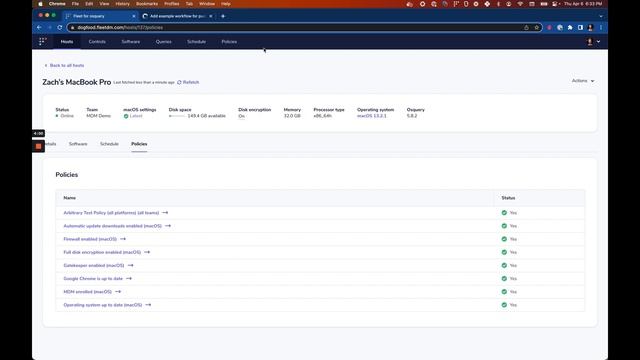Open the Chrome extensions puzzle icon
The width and height of the screenshot is (640, 360).
[x=570, y=27]
